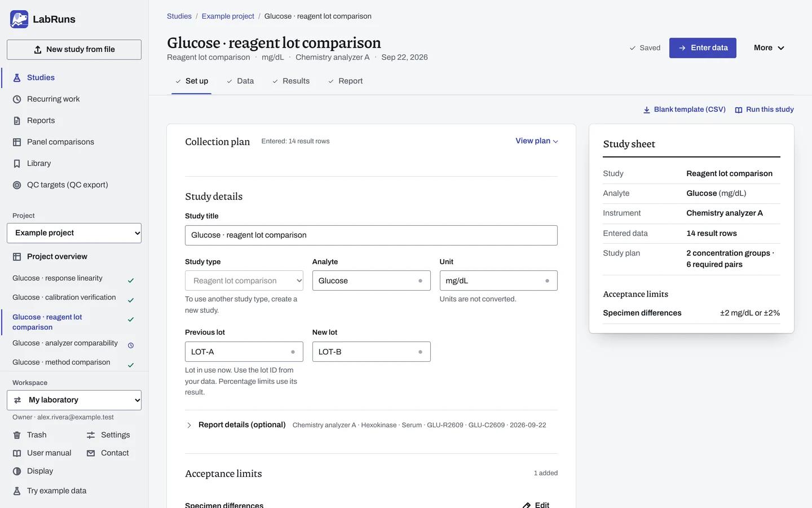Switch to the Report tab
This screenshot has height=508, width=812.
[345, 81]
